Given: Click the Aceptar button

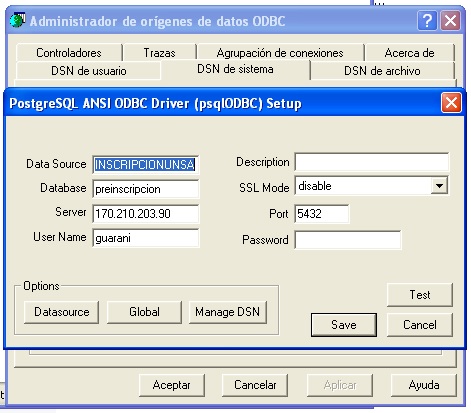Looking at the screenshot, I should pos(172,385).
